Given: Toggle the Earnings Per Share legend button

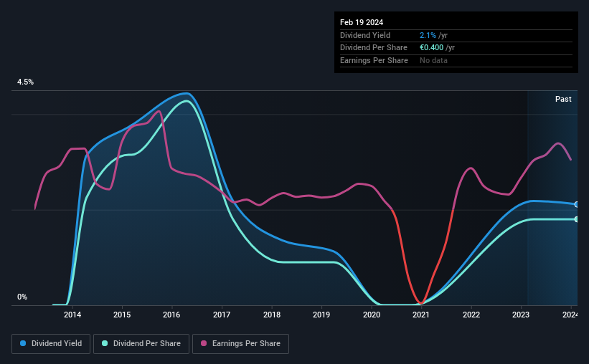Looking at the screenshot, I should 240,344.
